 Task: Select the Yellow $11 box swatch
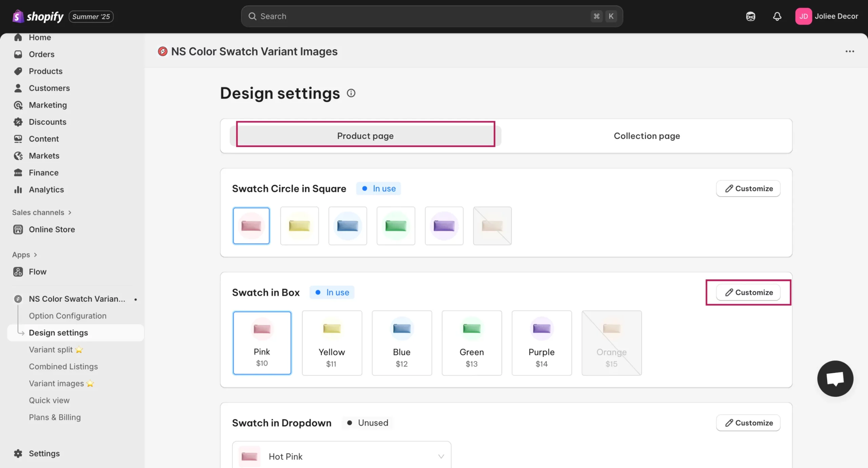click(332, 343)
